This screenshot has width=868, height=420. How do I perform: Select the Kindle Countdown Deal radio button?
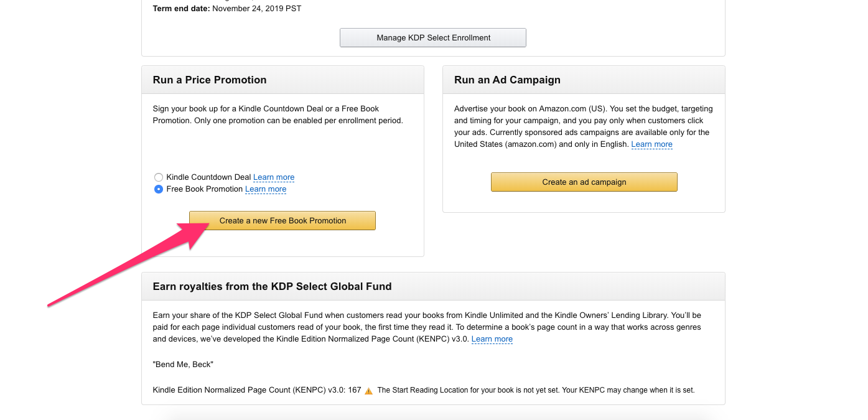tap(159, 177)
